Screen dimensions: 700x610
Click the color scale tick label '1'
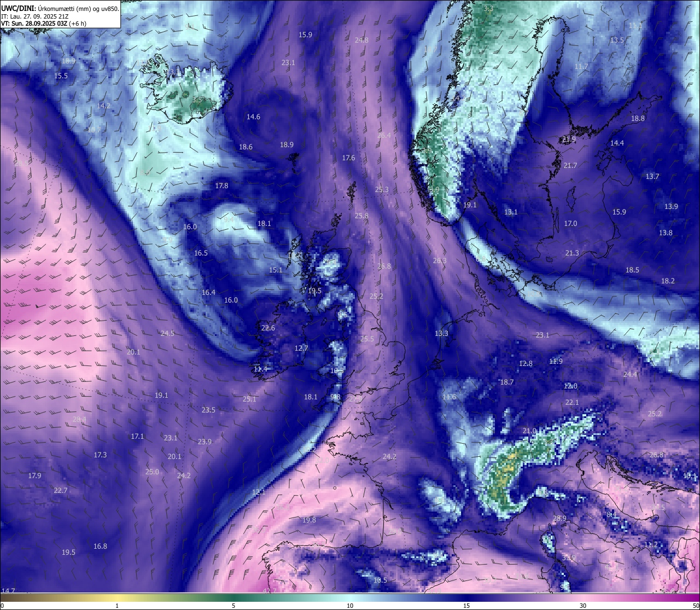pos(117,606)
